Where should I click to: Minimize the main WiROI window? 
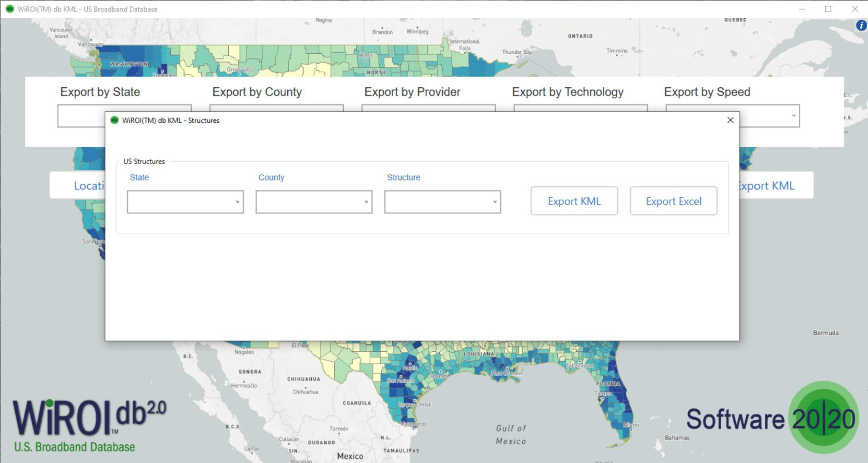tap(802, 9)
